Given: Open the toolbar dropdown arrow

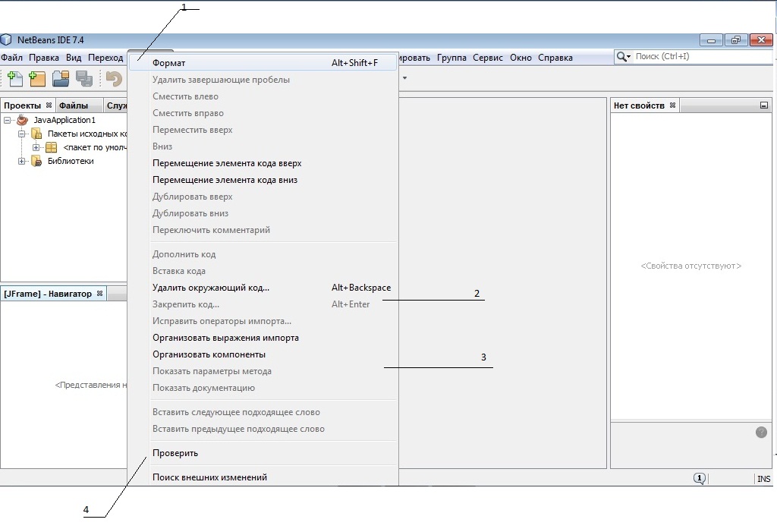Looking at the screenshot, I should coord(405,78).
